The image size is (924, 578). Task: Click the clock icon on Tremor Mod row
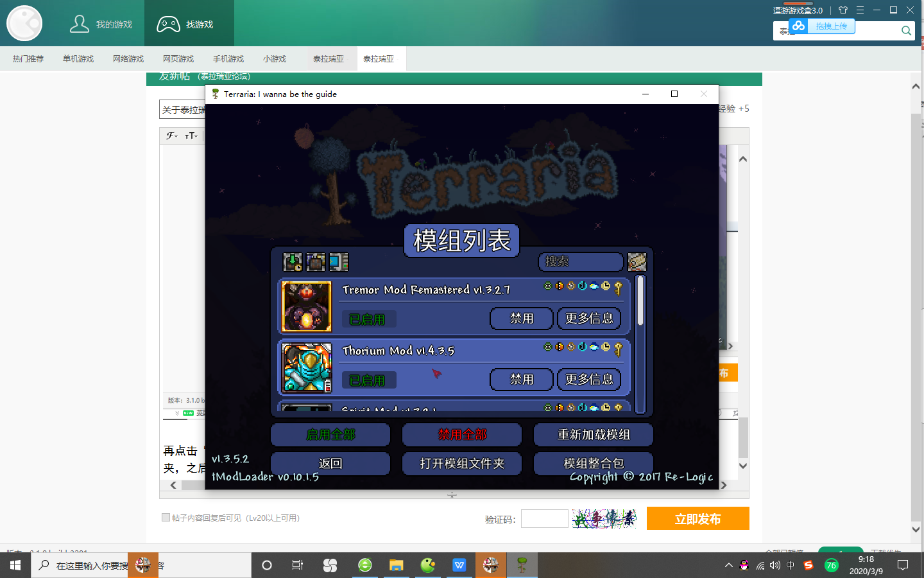point(606,286)
